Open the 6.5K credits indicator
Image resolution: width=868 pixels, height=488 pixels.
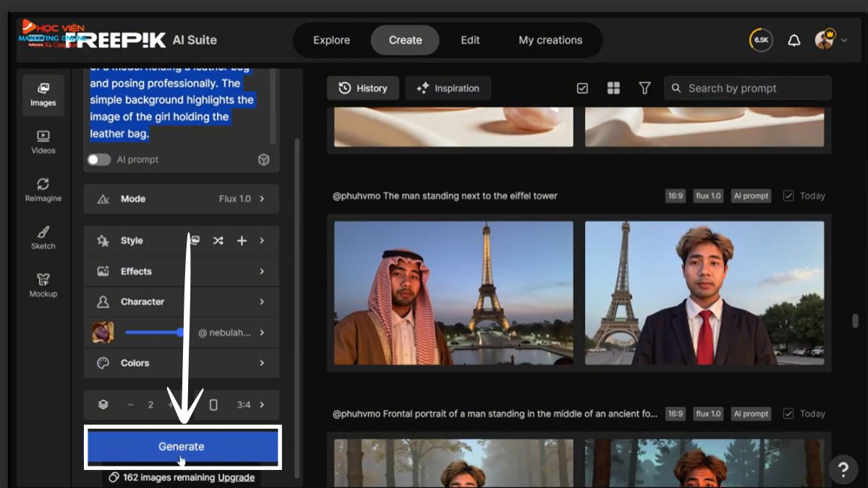pos(761,40)
